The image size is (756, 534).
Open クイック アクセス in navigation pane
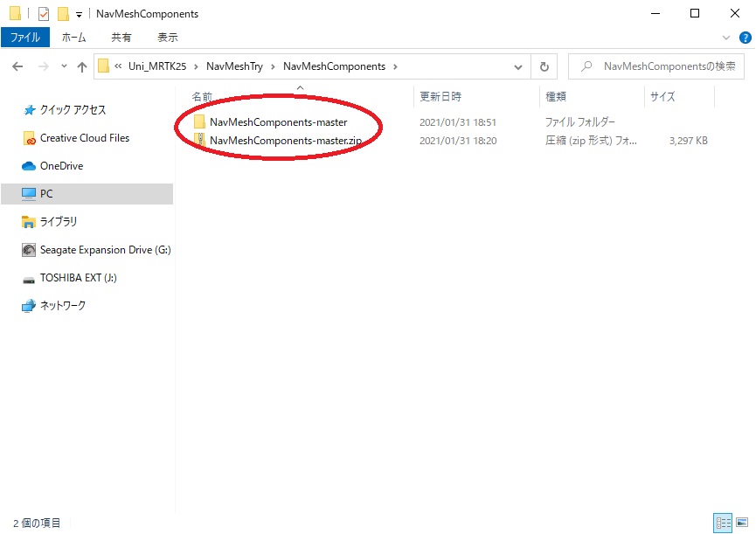tap(73, 110)
